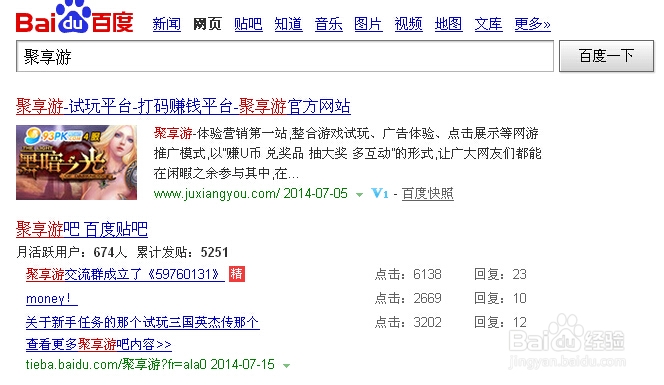Expand dropdown arrow next to tieba.baidu.com URL
The height and width of the screenshot is (385, 664).
(x=287, y=366)
